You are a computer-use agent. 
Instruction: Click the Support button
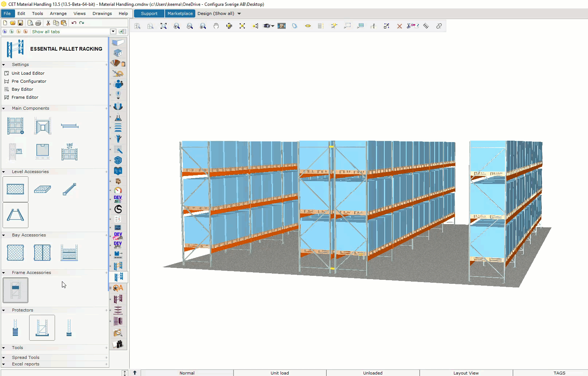[x=149, y=13]
